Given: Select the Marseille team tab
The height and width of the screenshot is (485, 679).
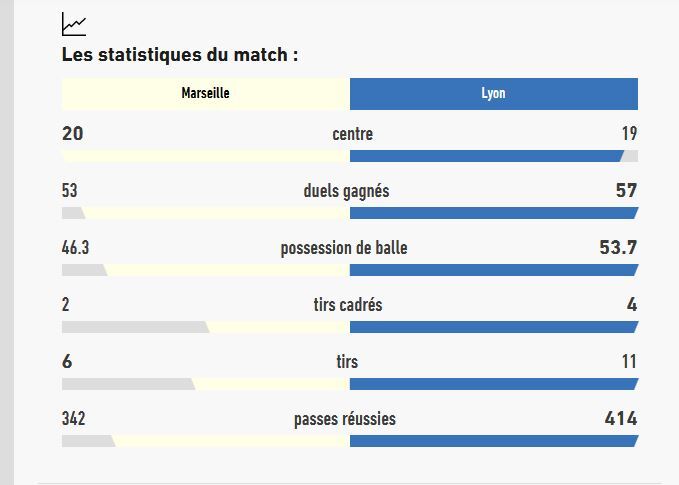Looking at the screenshot, I should tap(206, 93).
